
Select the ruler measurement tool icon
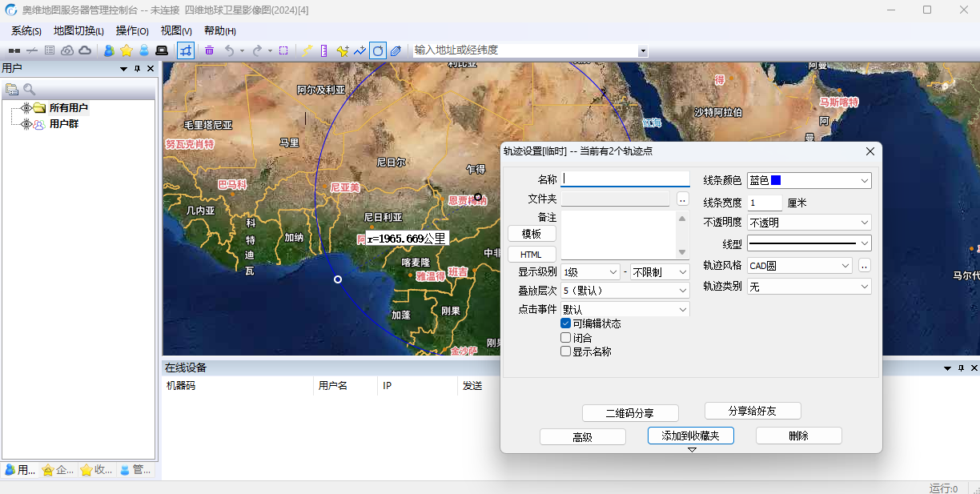(x=323, y=50)
